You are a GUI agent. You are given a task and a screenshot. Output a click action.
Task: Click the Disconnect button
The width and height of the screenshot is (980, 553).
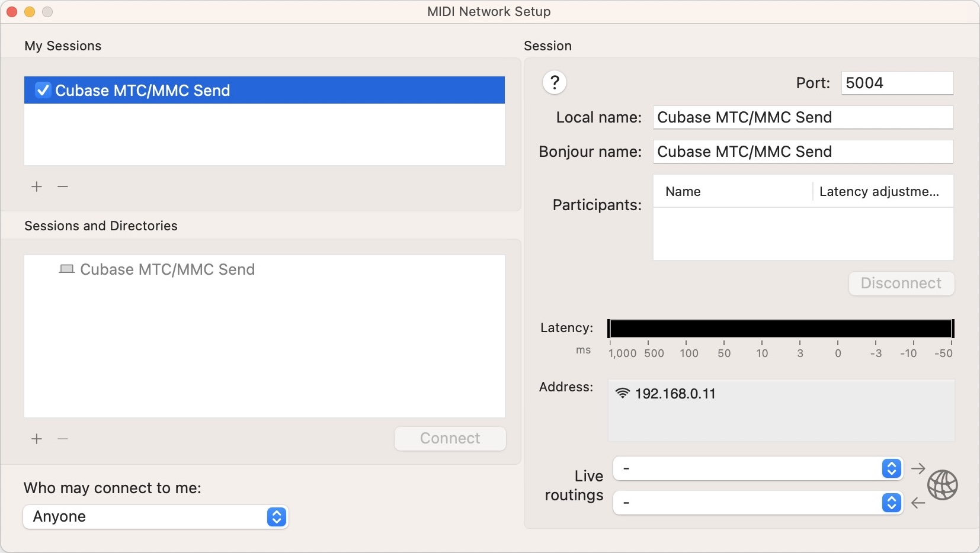(901, 283)
